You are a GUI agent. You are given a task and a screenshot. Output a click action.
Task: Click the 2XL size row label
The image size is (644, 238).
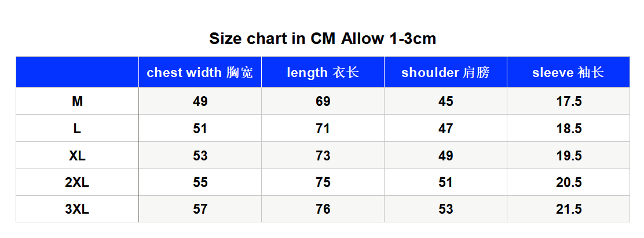tap(77, 182)
